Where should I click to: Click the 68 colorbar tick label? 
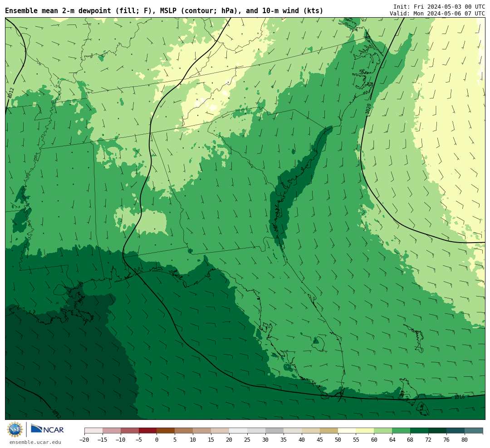click(411, 440)
